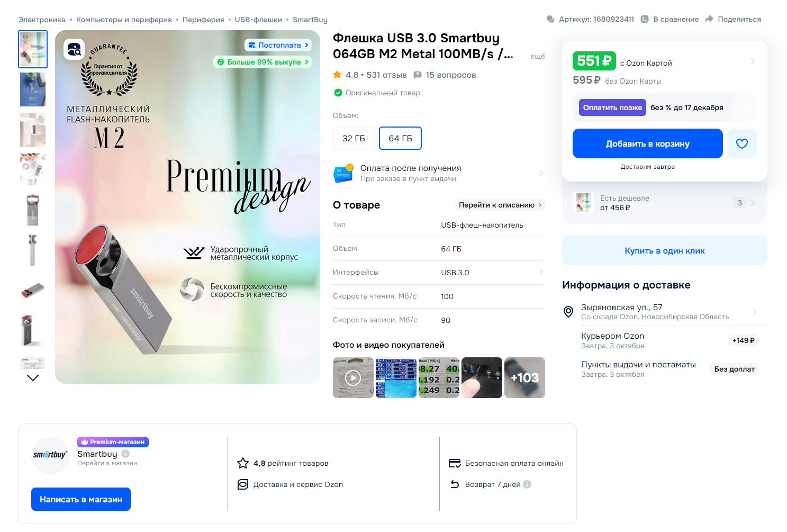Play the customer video thumbnail
The image size is (787, 532).
pyautogui.click(x=353, y=377)
